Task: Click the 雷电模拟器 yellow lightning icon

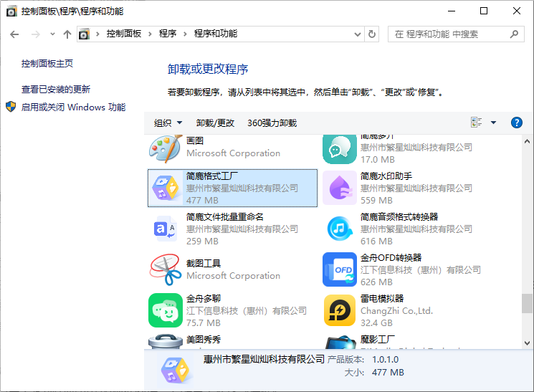Action: pos(340,310)
